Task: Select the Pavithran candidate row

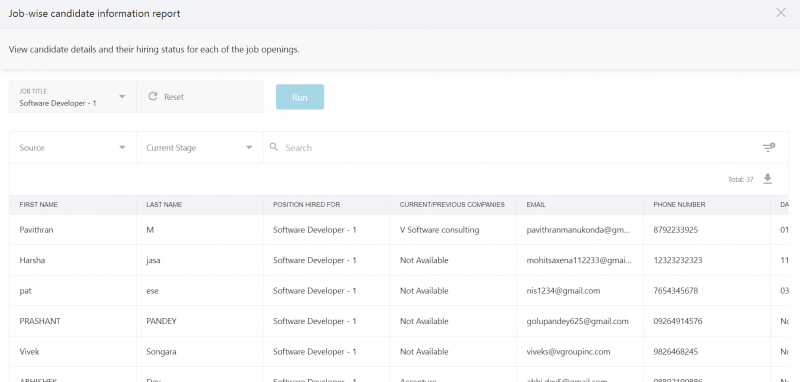Action: tap(399, 230)
